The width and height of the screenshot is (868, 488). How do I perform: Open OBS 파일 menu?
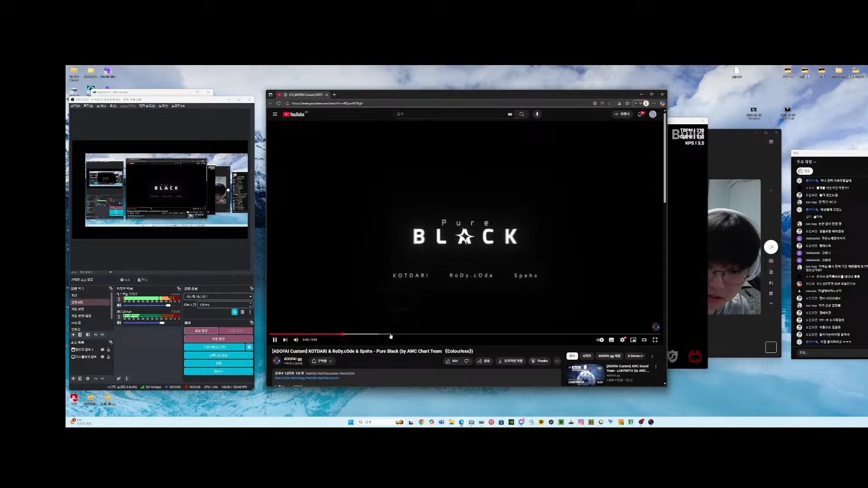[x=75, y=106]
